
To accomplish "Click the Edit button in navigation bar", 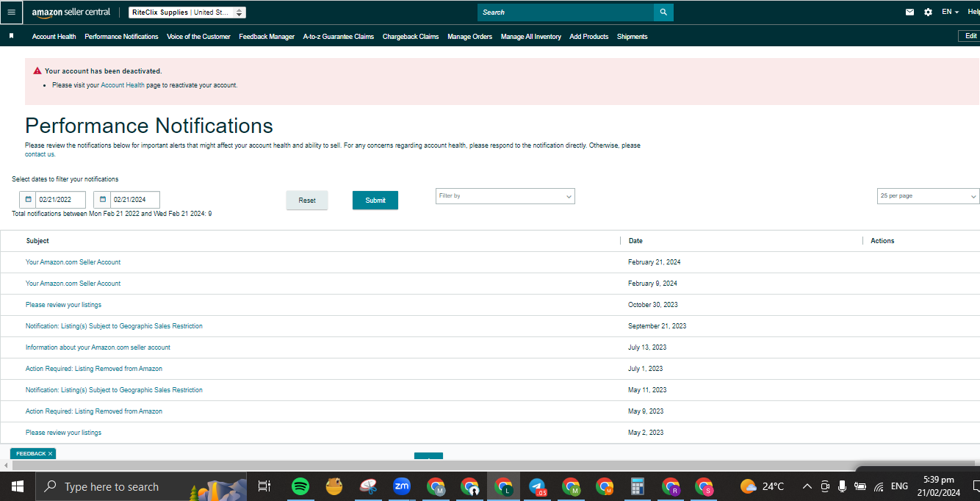I will click(x=970, y=36).
